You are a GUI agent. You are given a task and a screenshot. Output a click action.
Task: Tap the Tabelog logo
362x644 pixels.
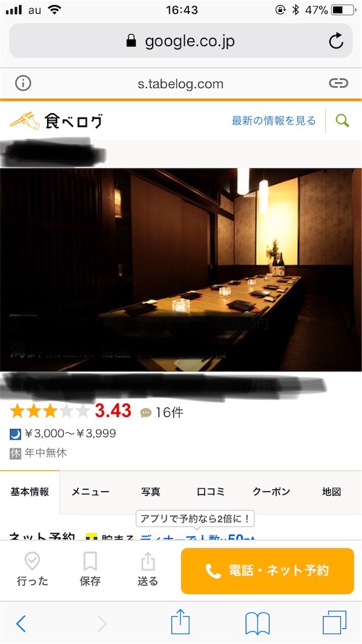pyautogui.click(x=56, y=121)
